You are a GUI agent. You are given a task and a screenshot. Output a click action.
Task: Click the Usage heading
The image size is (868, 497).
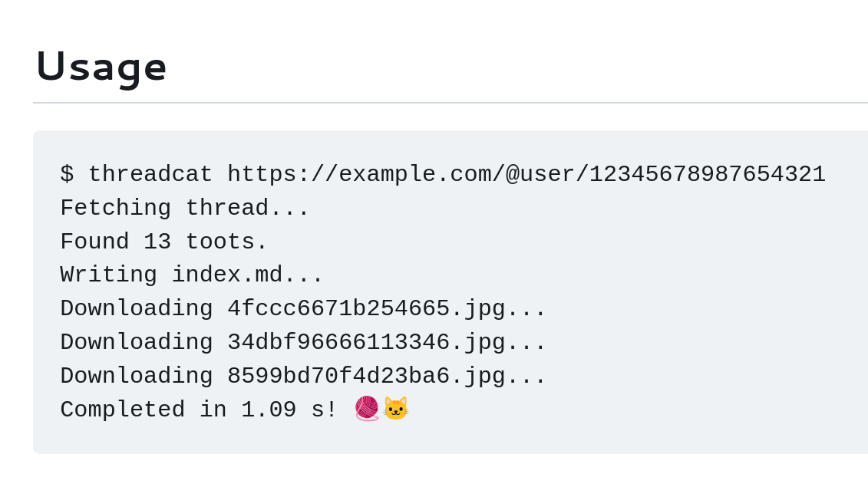pyautogui.click(x=101, y=67)
